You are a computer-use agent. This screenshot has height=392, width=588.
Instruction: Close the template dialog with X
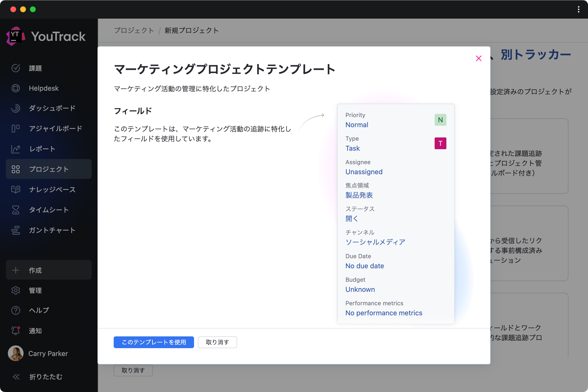[x=478, y=59]
